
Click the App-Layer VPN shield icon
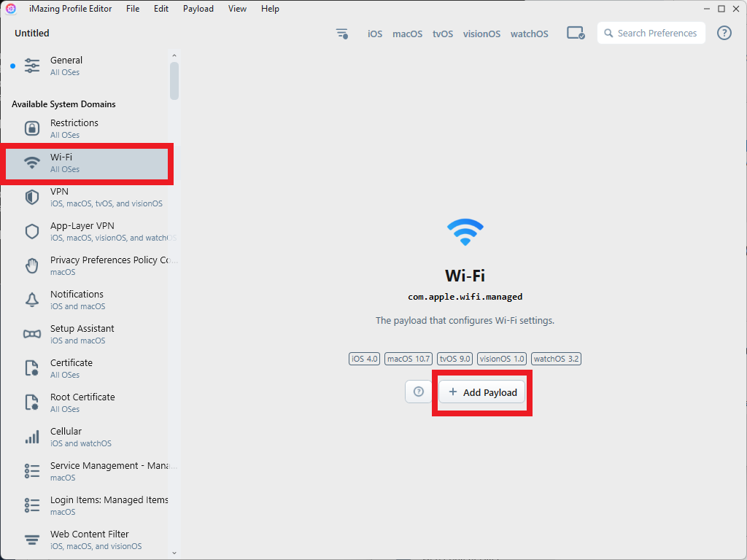(x=32, y=231)
